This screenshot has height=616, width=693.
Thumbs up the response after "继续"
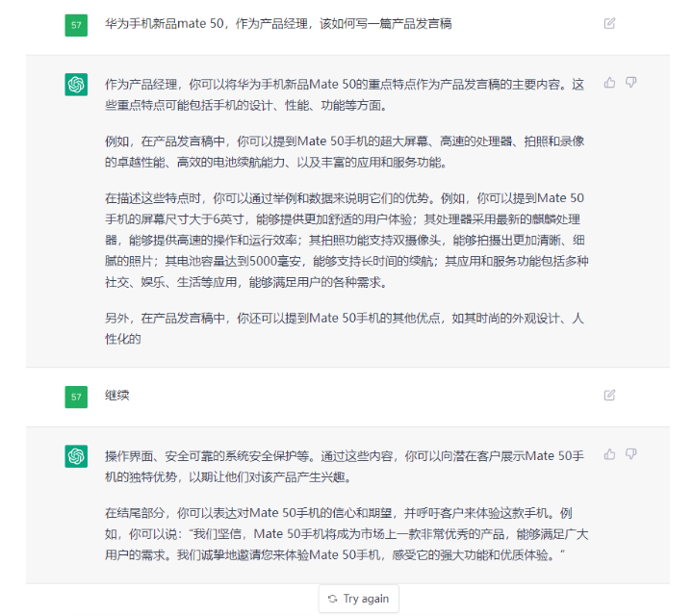609,454
